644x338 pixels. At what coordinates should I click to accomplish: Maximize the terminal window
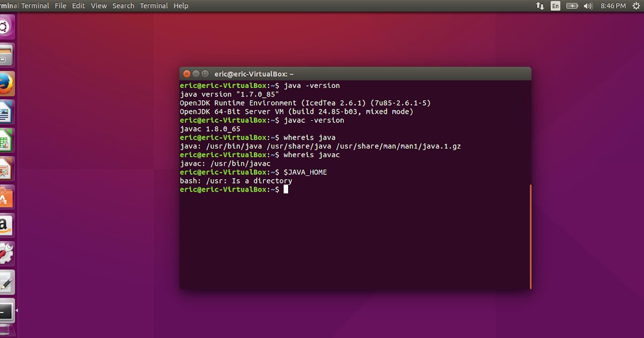pyautogui.click(x=205, y=74)
